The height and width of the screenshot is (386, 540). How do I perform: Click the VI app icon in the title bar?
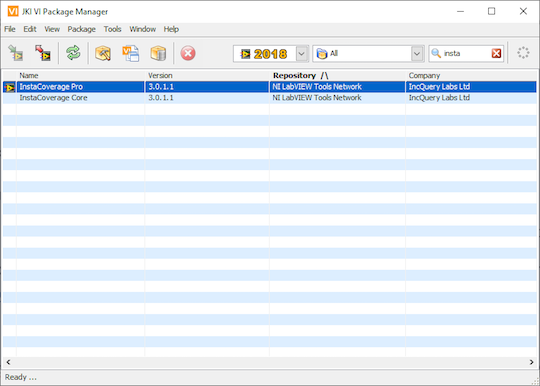click(x=13, y=11)
